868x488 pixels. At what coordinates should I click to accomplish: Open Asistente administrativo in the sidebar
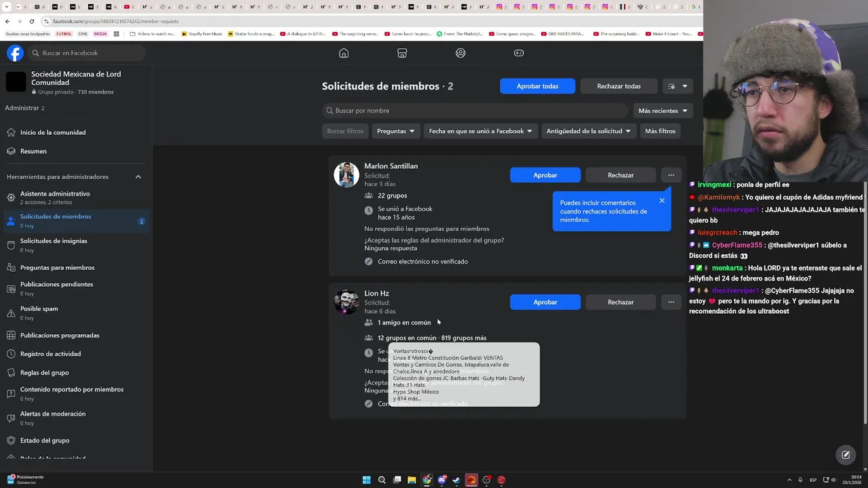point(76,197)
